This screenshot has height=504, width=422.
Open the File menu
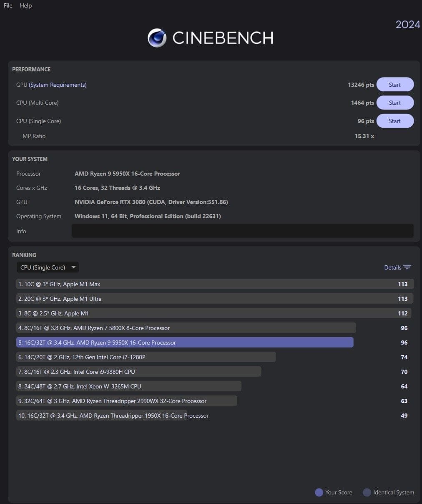[x=8, y=5]
